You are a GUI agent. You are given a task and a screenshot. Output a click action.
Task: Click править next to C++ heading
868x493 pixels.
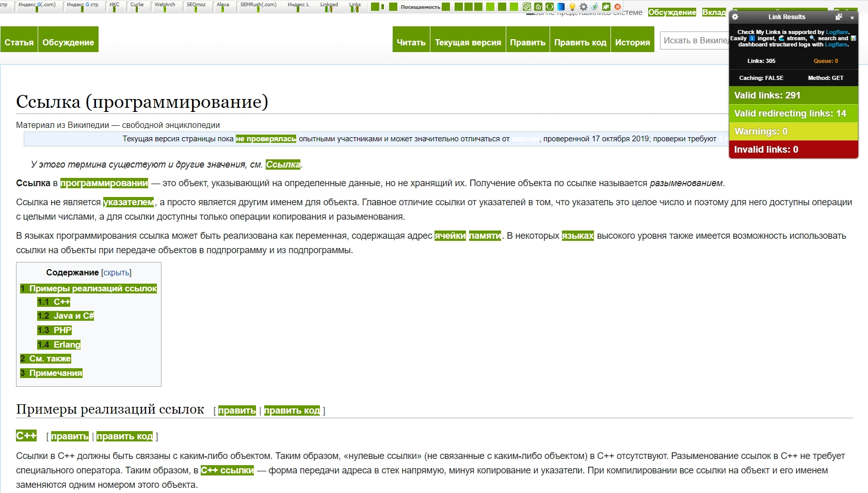click(70, 436)
